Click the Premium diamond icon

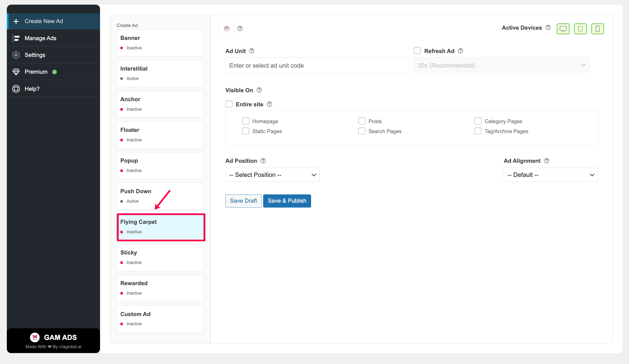[16, 72]
